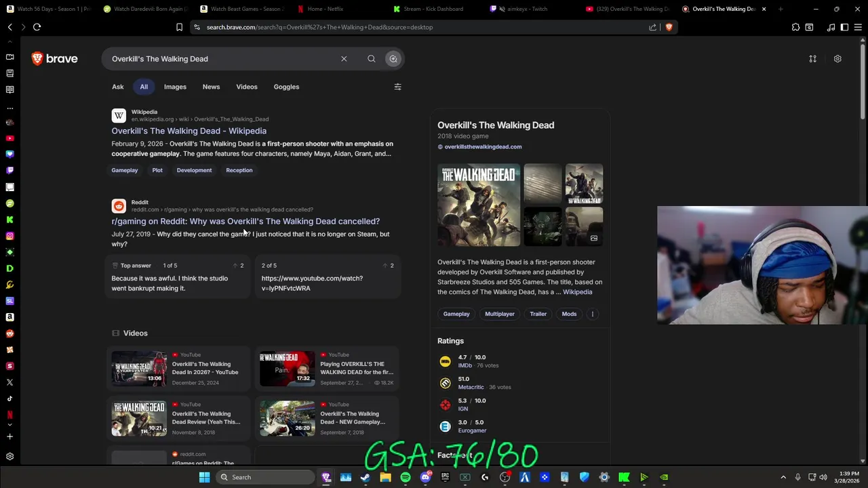Open the Wikedia result titled Overkill's The Walking Dead
This screenshot has height=488, width=868.
point(189,131)
